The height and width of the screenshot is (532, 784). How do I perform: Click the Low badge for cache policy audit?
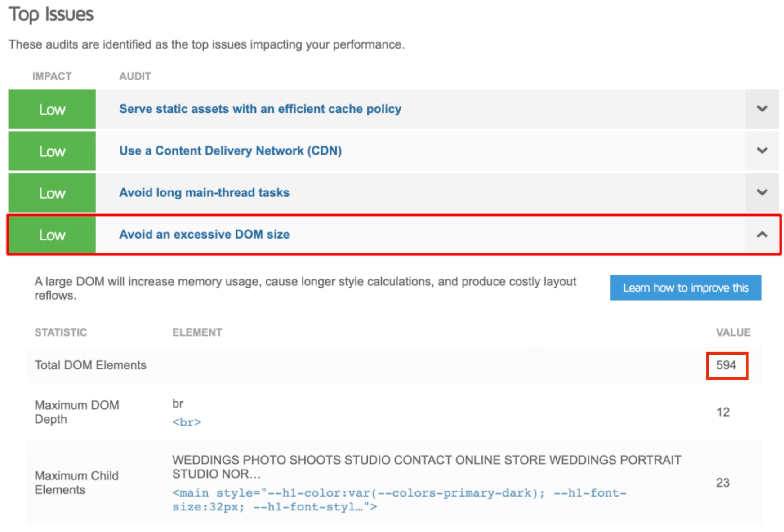click(x=51, y=109)
